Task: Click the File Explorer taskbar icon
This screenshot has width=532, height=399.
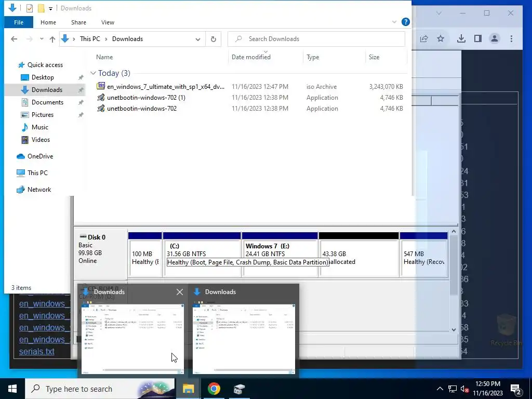Action: (188, 389)
